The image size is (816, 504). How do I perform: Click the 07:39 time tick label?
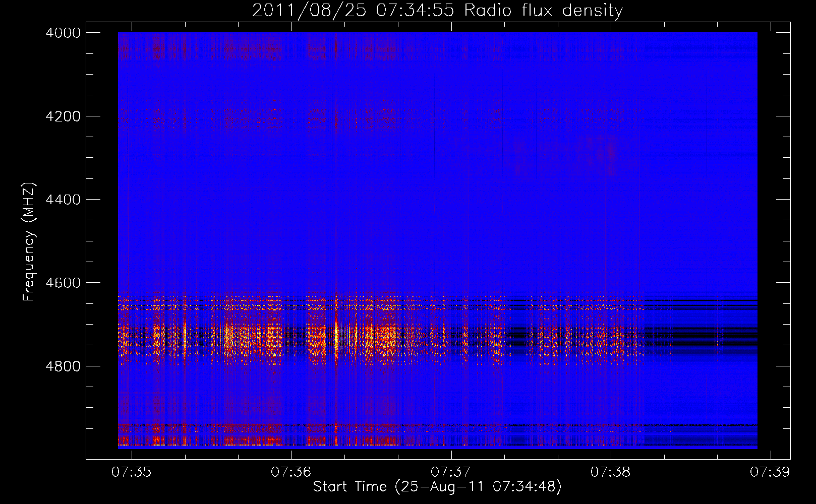tap(770, 472)
